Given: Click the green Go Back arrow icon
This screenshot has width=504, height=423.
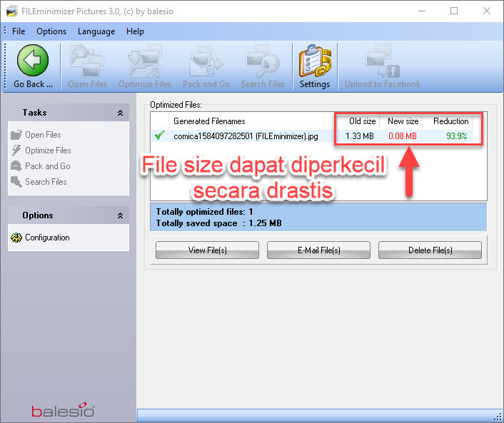Looking at the screenshot, I should [x=32, y=61].
